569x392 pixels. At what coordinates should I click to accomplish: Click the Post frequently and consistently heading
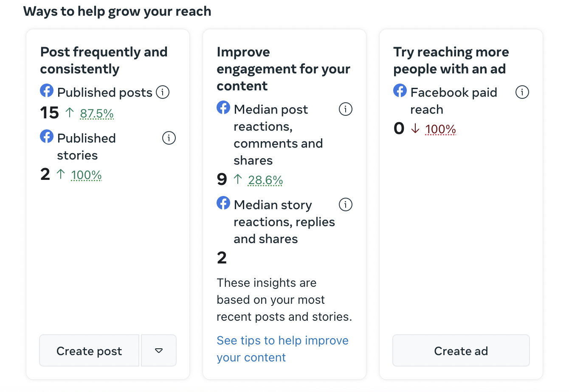pyautogui.click(x=104, y=60)
